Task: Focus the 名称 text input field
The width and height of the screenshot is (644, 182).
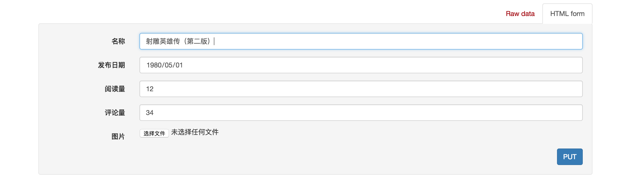Action: pyautogui.click(x=361, y=41)
